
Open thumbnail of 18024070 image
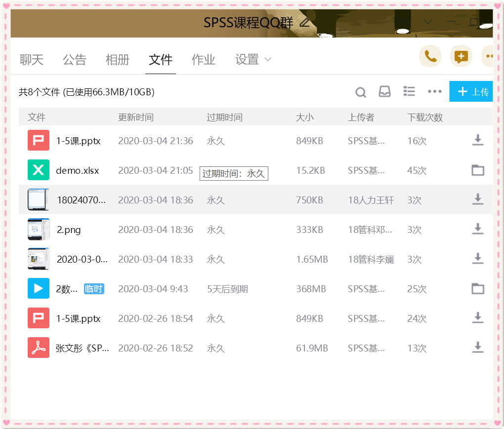click(x=39, y=199)
